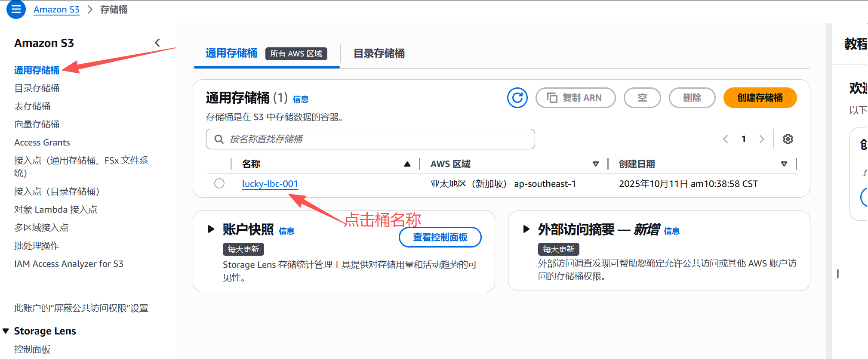Screen dimensions: 868x359
Task: Collapse the Storage Lens sidebar group
Action: (6, 331)
